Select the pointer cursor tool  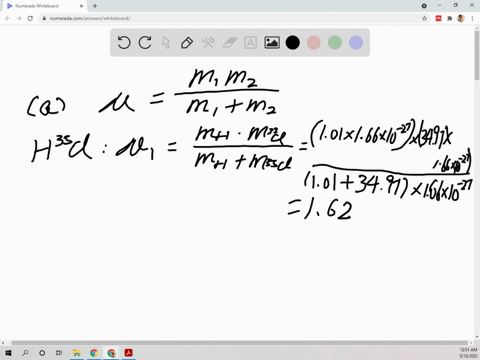pyautogui.click(x=166, y=43)
